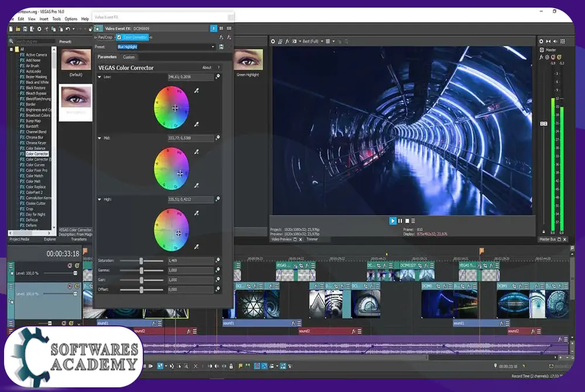Open the overlays dropdown arrow in preview
This screenshot has width=585, height=392.
click(333, 42)
